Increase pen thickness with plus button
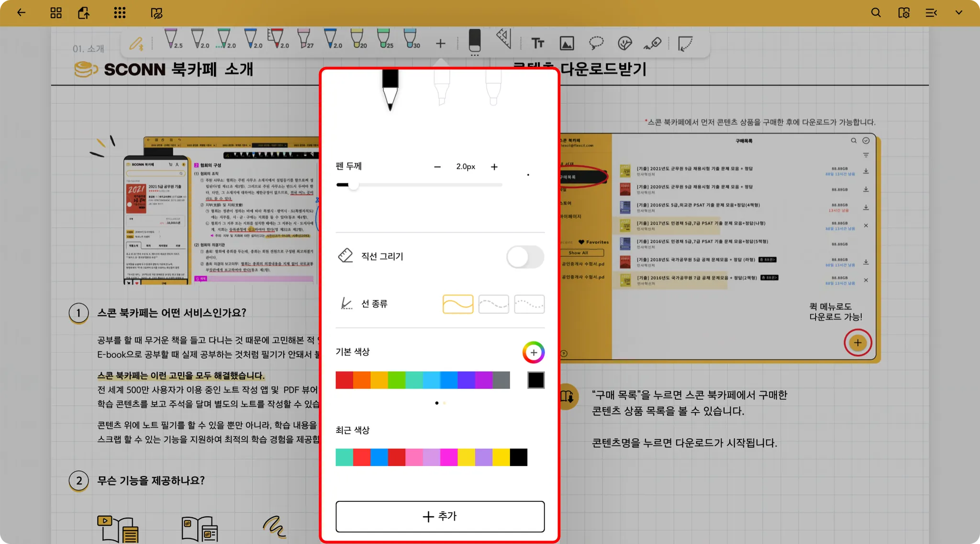This screenshot has height=544, width=980. pyautogui.click(x=494, y=167)
